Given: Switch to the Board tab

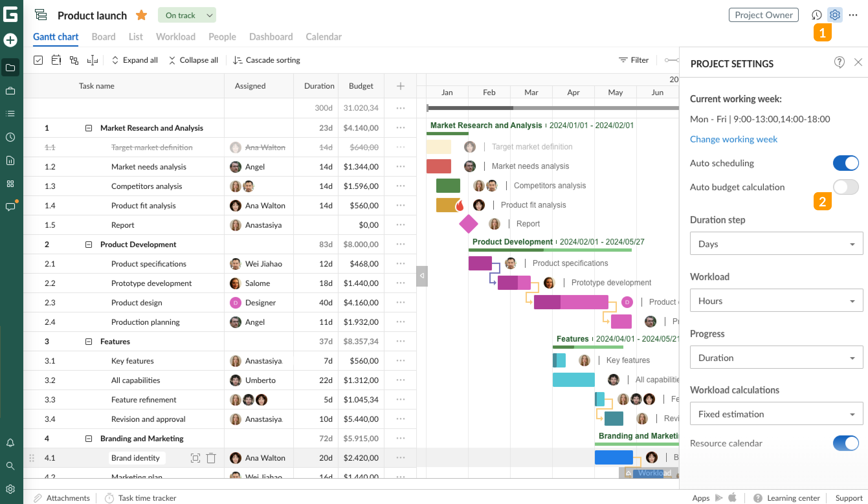Looking at the screenshot, I should 103,37.
